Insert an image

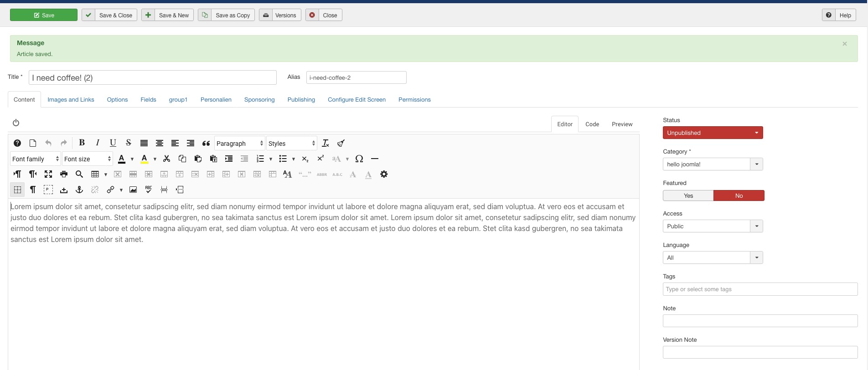(133, 190)
